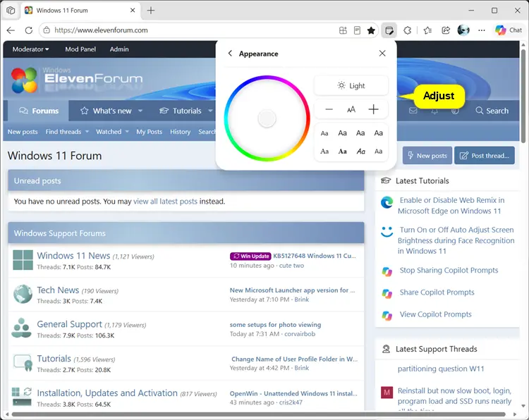Screen dimensions: 529x420
Task: Click the ElevenForum logo
Action: (x=77, y=80)
